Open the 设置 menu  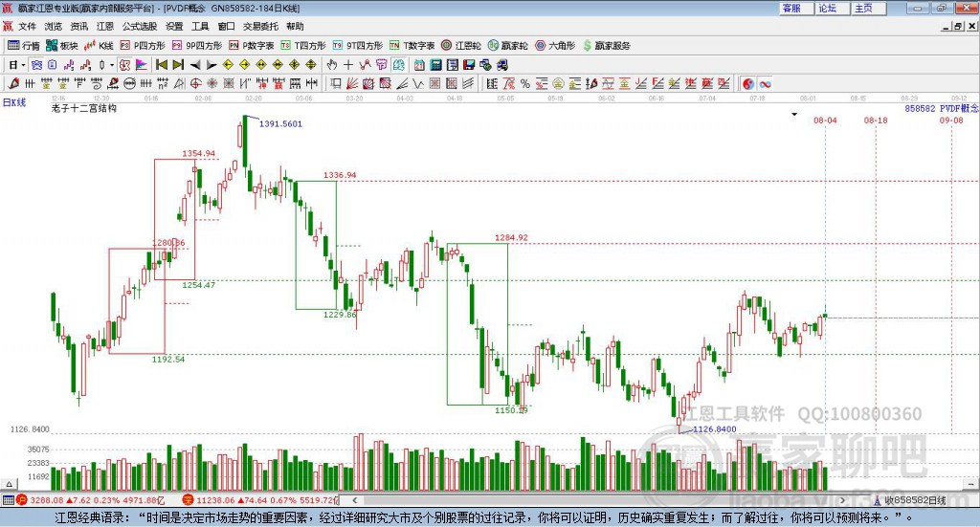[174, 26]
